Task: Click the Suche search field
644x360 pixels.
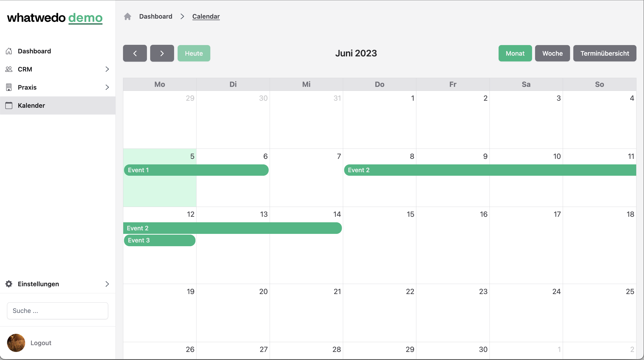Action: (58, 311)
